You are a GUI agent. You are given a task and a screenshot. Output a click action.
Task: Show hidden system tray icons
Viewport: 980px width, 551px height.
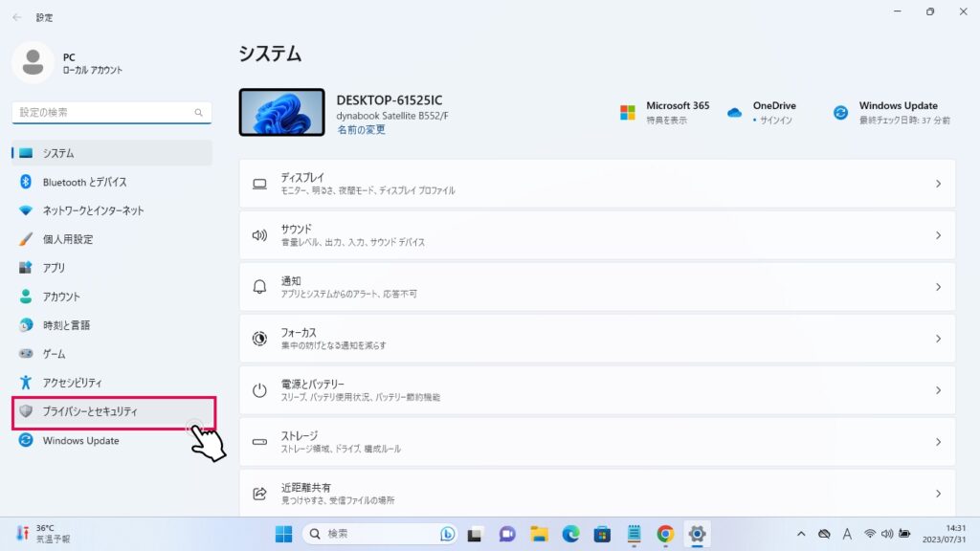click(x=801, y=533)
